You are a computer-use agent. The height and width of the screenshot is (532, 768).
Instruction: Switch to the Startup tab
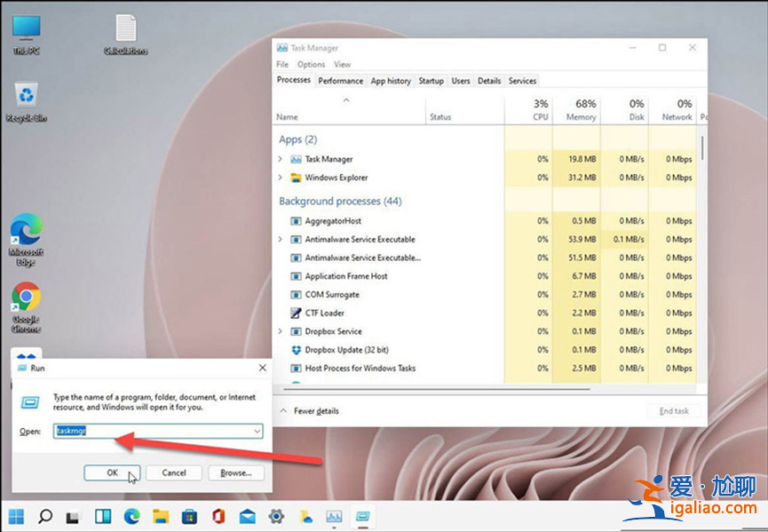tap(431, 80)
